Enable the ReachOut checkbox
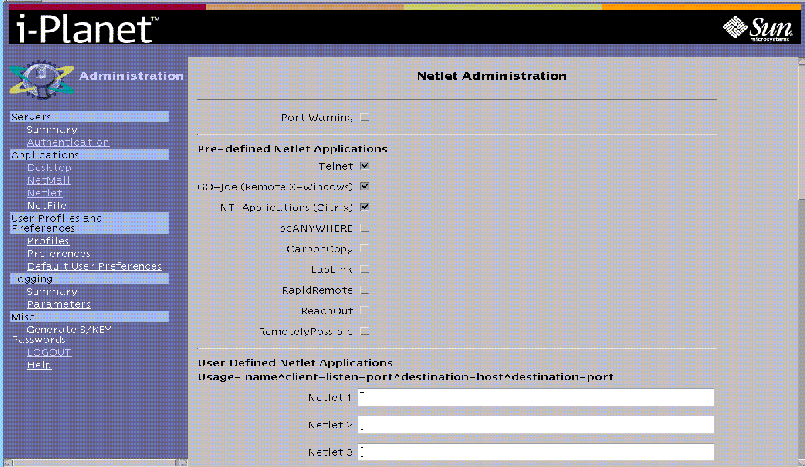 pos(365,310)
